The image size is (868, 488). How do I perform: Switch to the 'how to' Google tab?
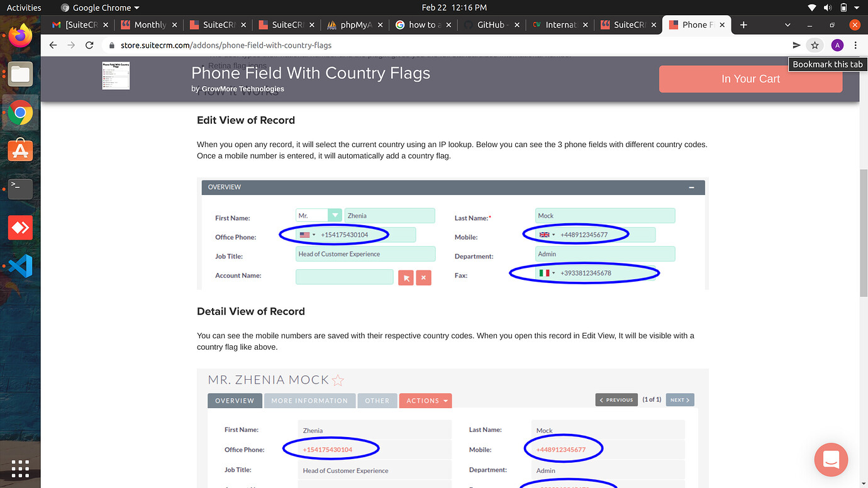point(422,25)
